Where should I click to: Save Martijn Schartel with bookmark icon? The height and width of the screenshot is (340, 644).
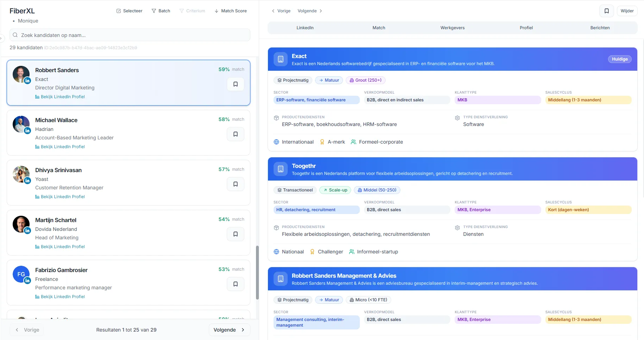[236, 234]
